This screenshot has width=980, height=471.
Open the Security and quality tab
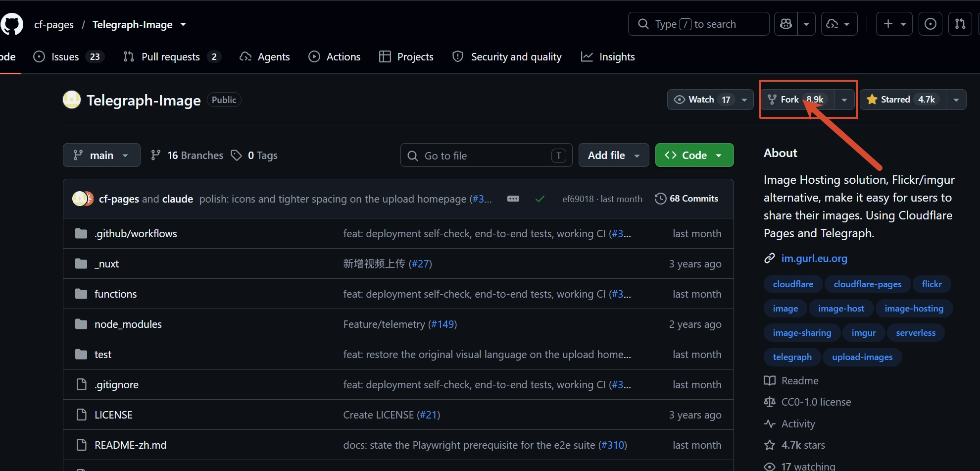(x=507, y=56)
